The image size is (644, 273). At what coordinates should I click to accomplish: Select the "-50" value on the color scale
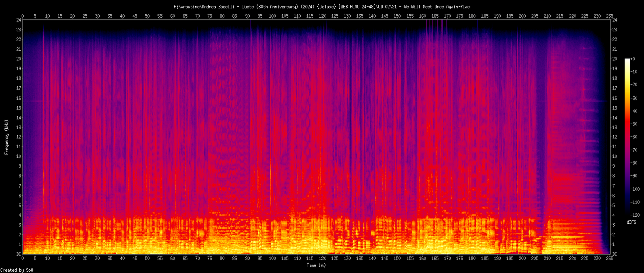pos(634,124)
